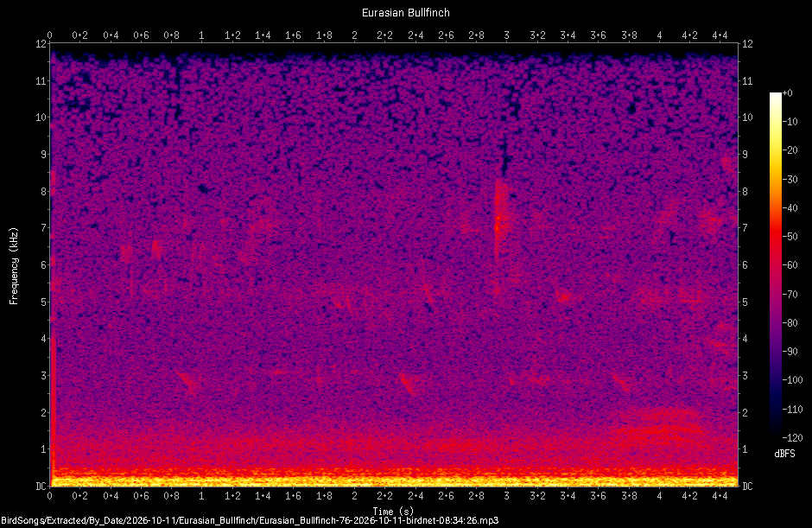812x528 pixels.
Task: Click the "Eurasian Bullfinch" title text
Action: pos(405,12)
